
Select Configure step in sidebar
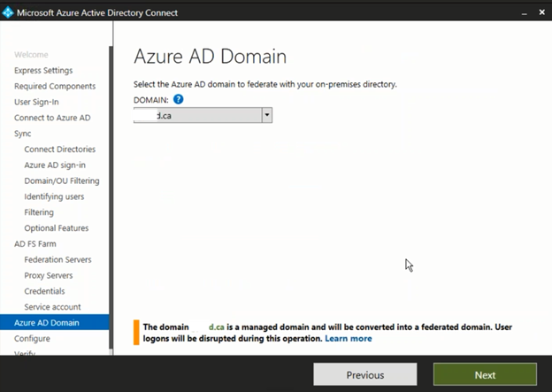click(32, 339)
